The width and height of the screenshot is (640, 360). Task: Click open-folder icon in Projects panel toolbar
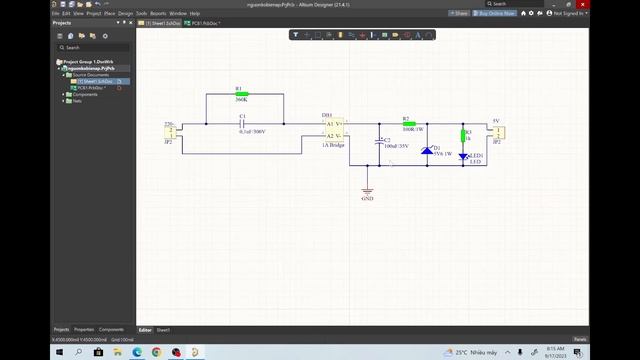(82, 36)
